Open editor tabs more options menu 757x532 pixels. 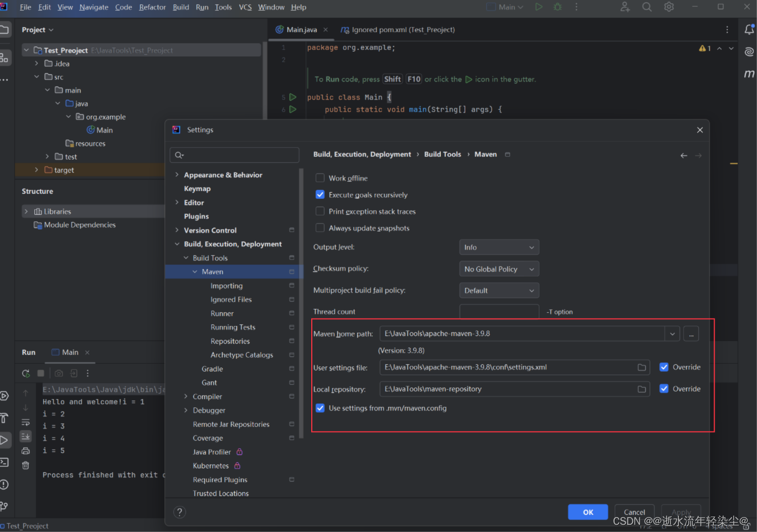coord(727,29)
